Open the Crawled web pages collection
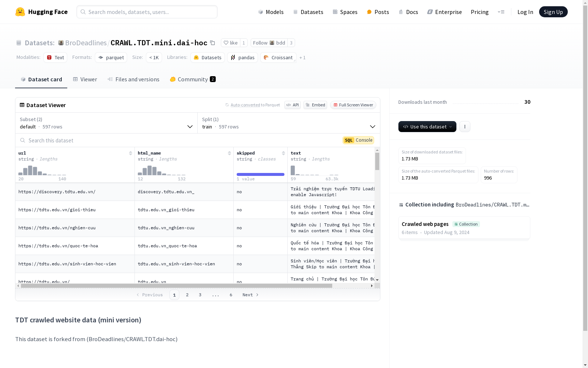This screenshot has height=368, width=588. coord(464,228)
